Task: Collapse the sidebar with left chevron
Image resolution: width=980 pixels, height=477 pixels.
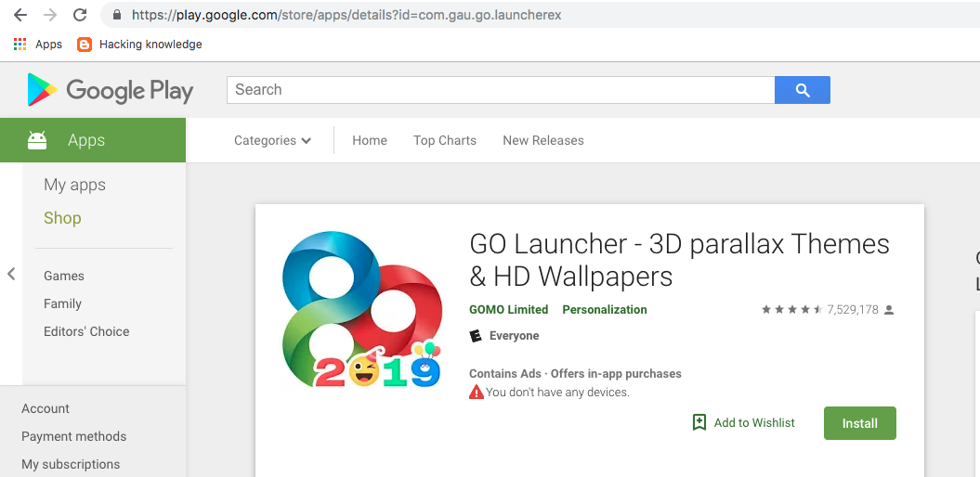Action: (11, 274)
